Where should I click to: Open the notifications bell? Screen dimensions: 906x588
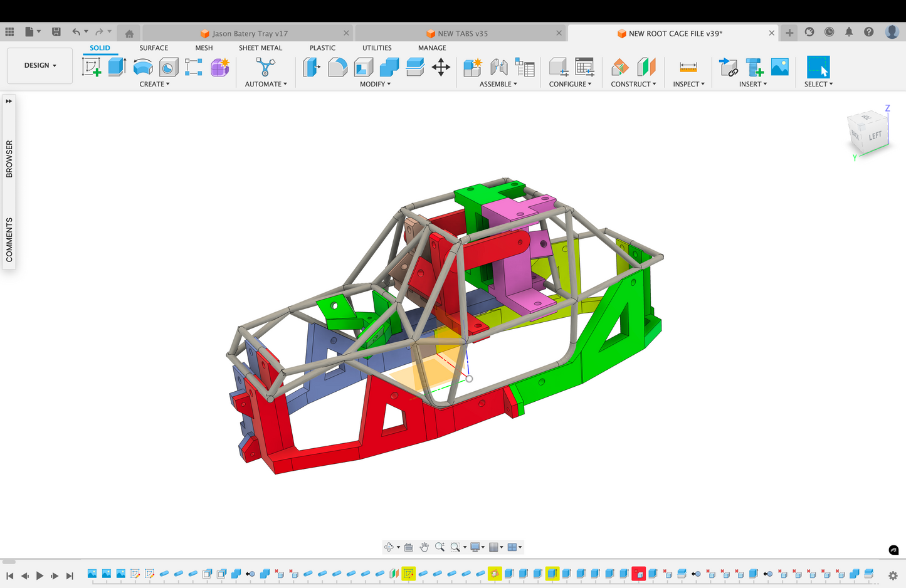(849, 32)
